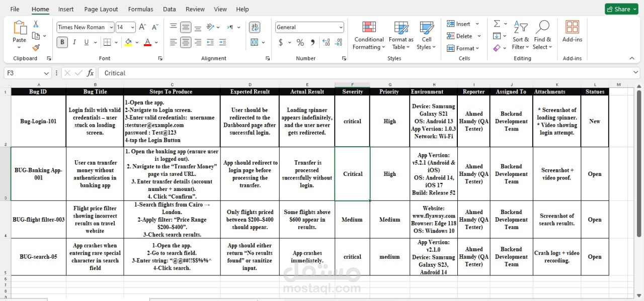
Task: Toggle Italic formatting
Action: point(74,42)
